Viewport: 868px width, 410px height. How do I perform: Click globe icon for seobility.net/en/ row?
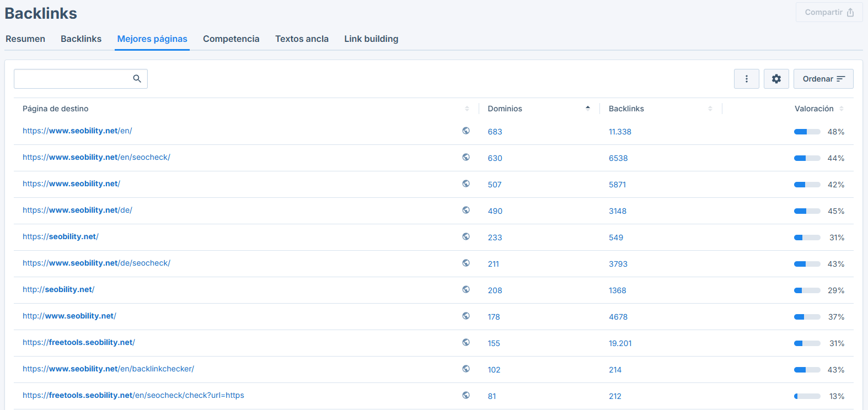coord(466,131)
